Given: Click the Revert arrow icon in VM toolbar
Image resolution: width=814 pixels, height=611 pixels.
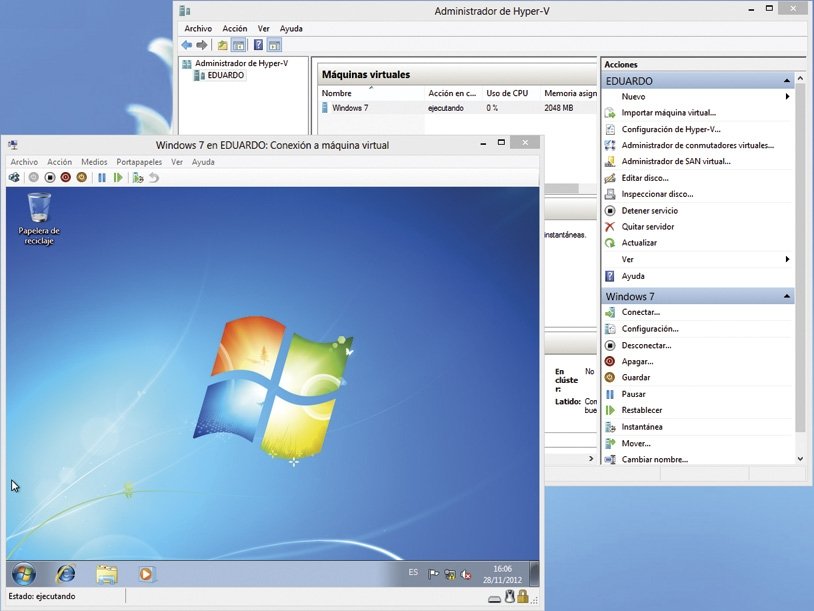Looking at the screenshot, I should [154, 178].
